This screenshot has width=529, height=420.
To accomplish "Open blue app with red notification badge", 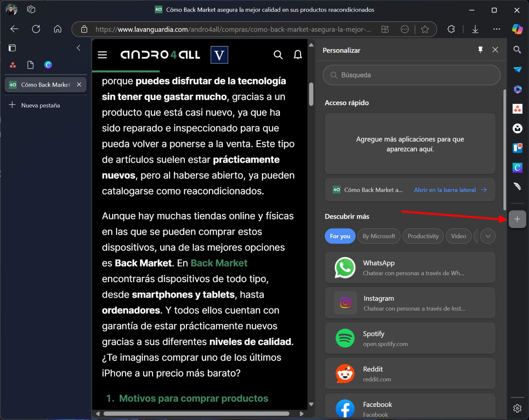I will point(517,148).
